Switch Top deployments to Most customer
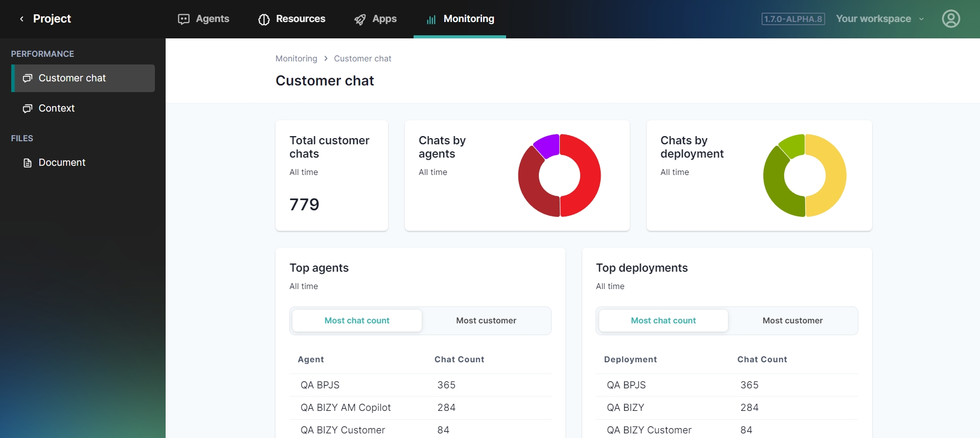980x438 pixels. 792,321
